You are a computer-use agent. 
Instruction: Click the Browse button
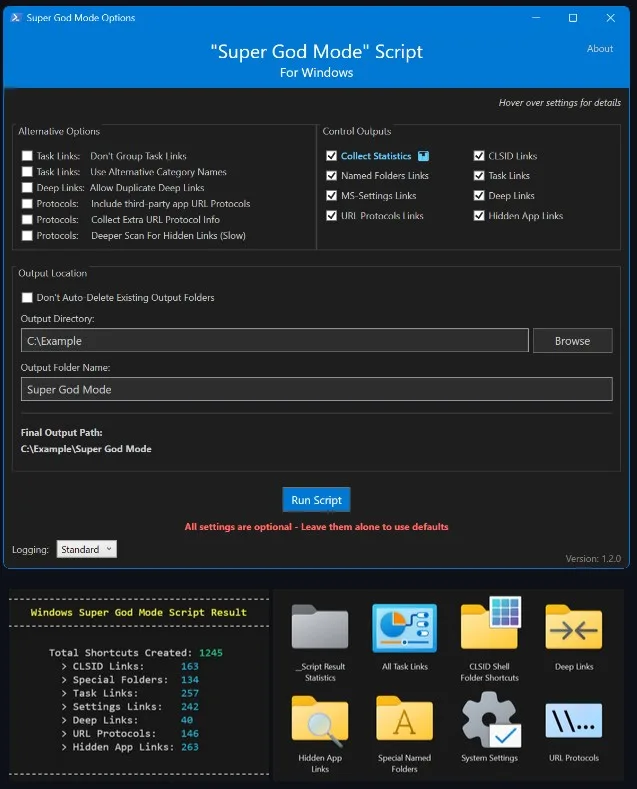[x=573, y=341]
